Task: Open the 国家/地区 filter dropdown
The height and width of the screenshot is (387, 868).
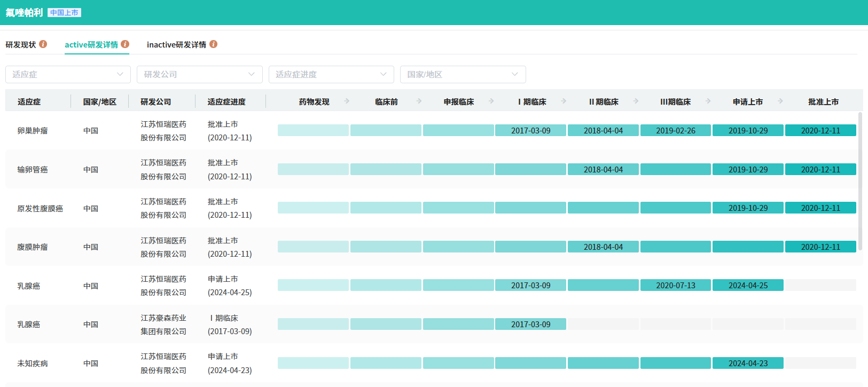Action: pyautogui.click(x=463, y=74)
